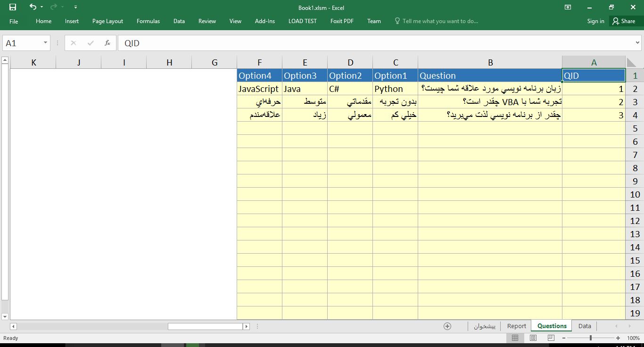
Task: Click the Question header cell
Action: [490, 75]
